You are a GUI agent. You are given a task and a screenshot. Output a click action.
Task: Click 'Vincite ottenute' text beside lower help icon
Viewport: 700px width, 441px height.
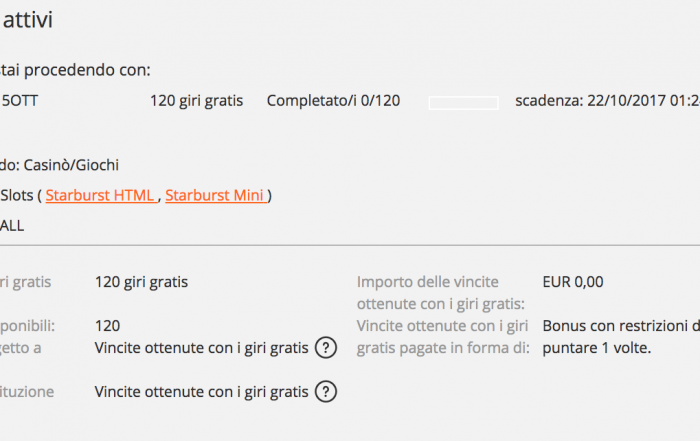201,392
